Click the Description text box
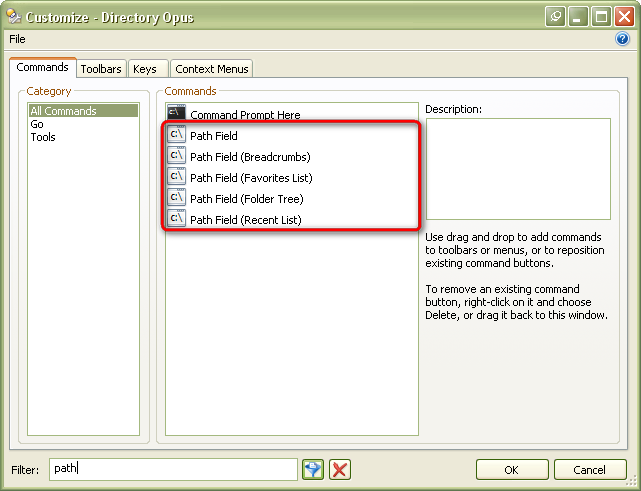This screenshot has height=491, width=641. click(x=518, y=169)
